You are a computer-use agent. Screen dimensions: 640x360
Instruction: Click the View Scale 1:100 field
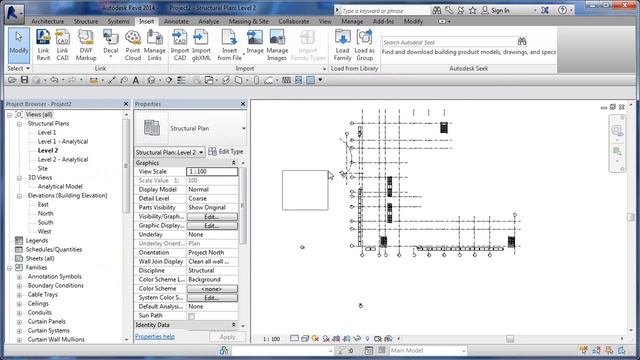pyautogui.click(x=212, y=172)
